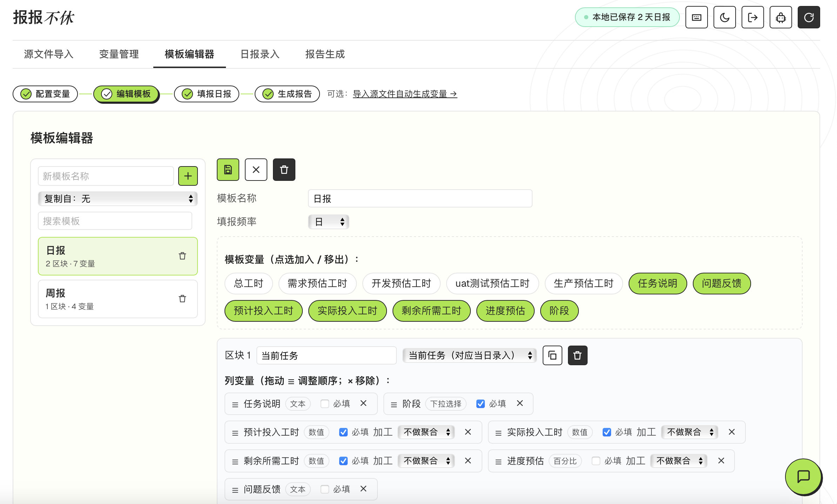Screen dimensions: 837x504
Task: Click the logout export icon in header
Action: coord(752,17)
